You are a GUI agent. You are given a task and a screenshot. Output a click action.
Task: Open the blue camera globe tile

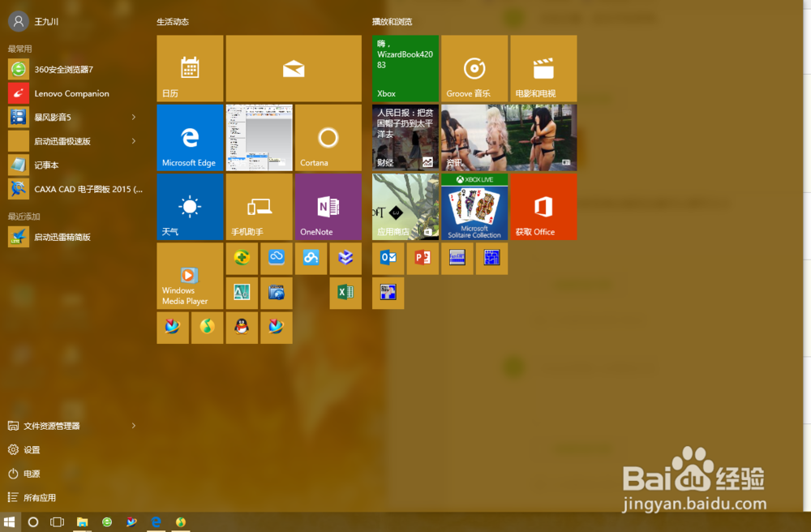coord(277,293)
